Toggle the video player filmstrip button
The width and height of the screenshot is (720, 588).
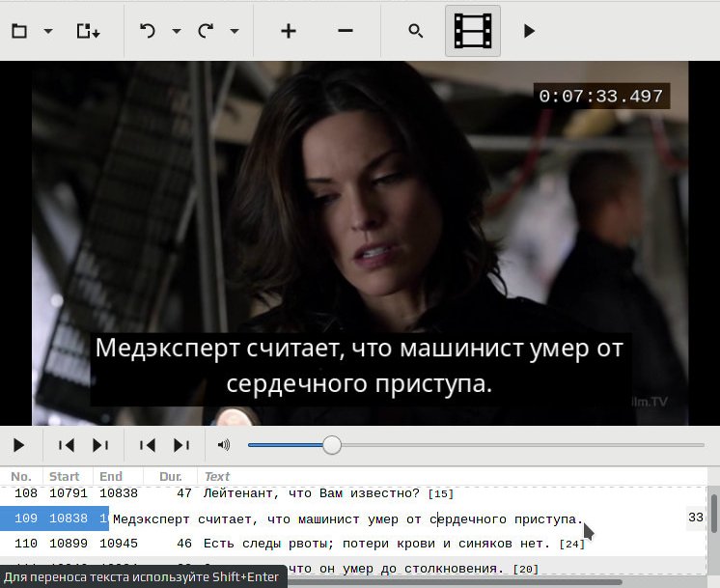[x=473, y=31]
